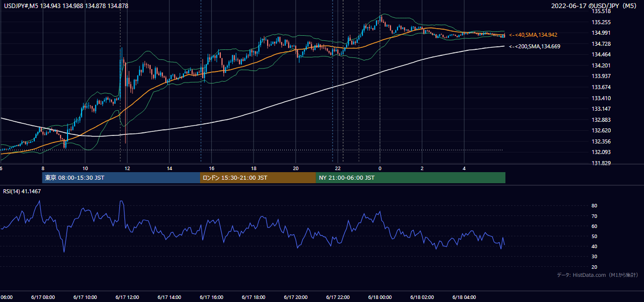
Task: Click hour label 4 under the price chart
Action: click(464, 168)
